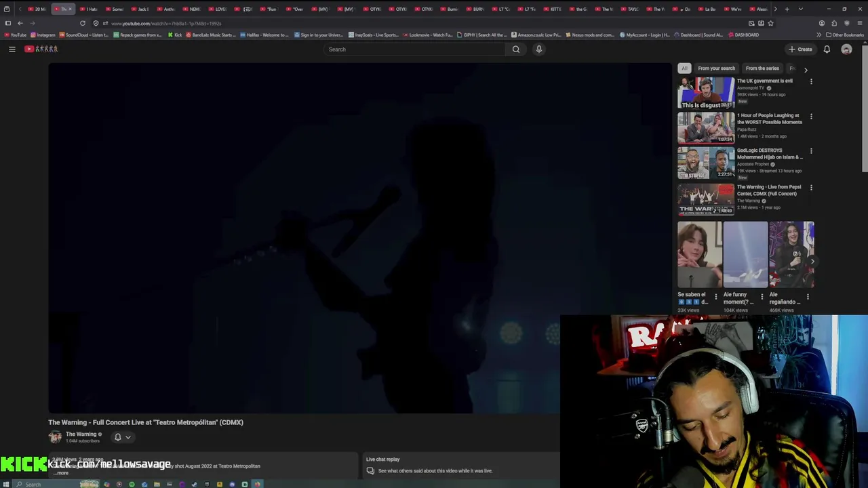Advance the filter chips with the right arrow
This screenshot has width=868, height=488.
click(x=806, y=69)
